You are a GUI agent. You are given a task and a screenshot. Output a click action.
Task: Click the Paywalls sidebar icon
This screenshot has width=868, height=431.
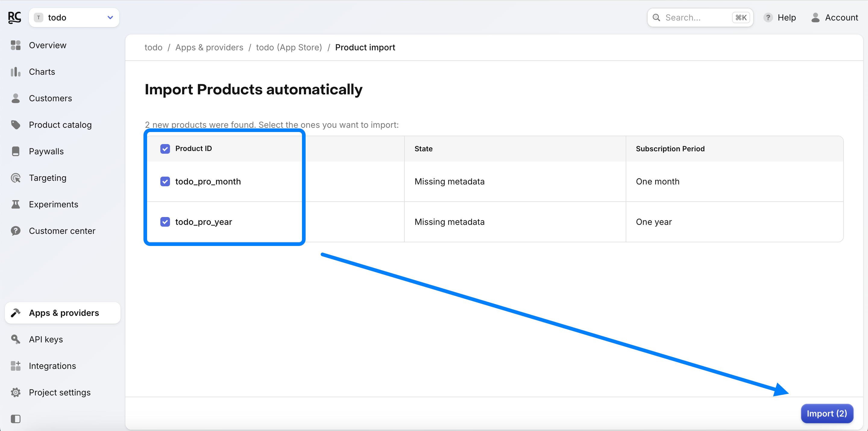[15, 151]
